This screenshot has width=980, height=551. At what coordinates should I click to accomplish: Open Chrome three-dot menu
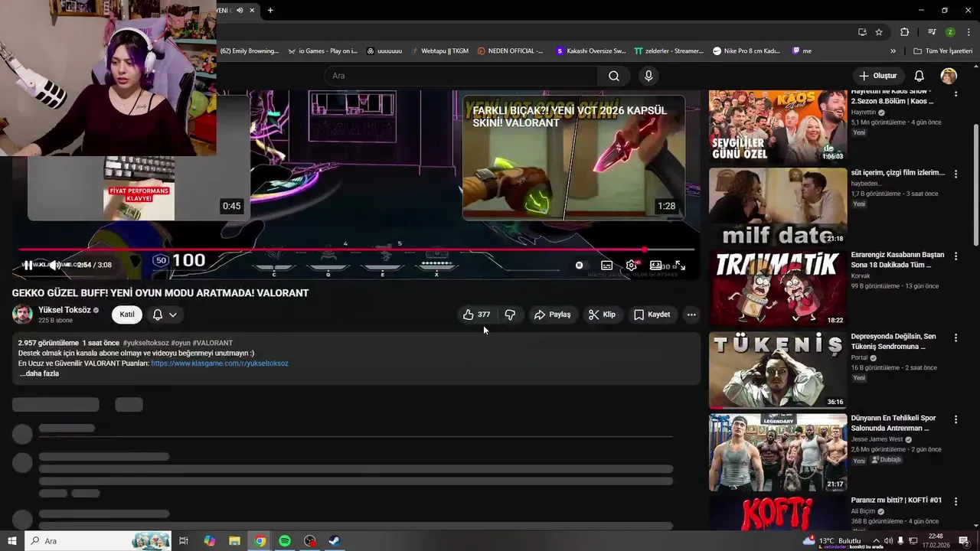(x=968, y=32)
